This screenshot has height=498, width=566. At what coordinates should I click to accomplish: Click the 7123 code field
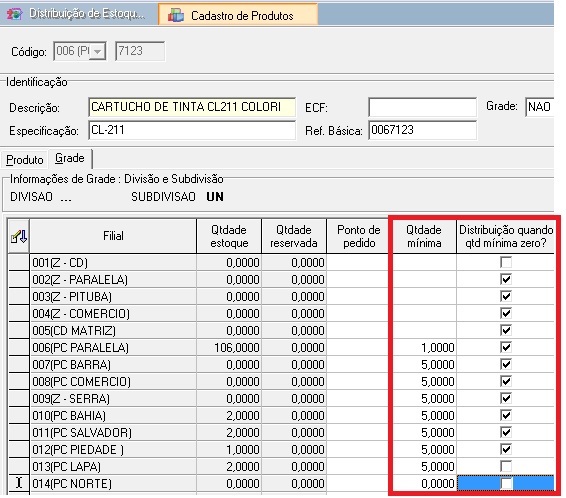click(x=140, y=51)
